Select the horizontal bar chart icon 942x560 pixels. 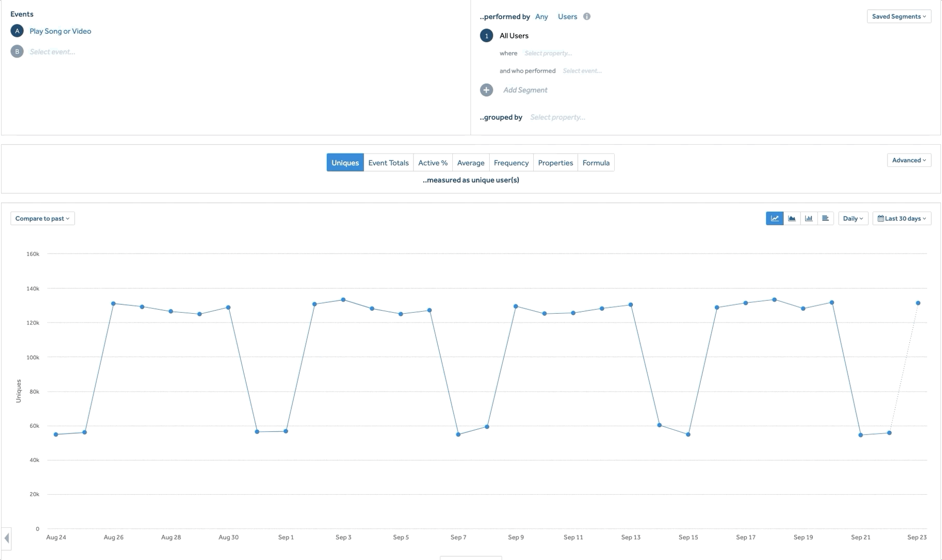coord(825,218)
